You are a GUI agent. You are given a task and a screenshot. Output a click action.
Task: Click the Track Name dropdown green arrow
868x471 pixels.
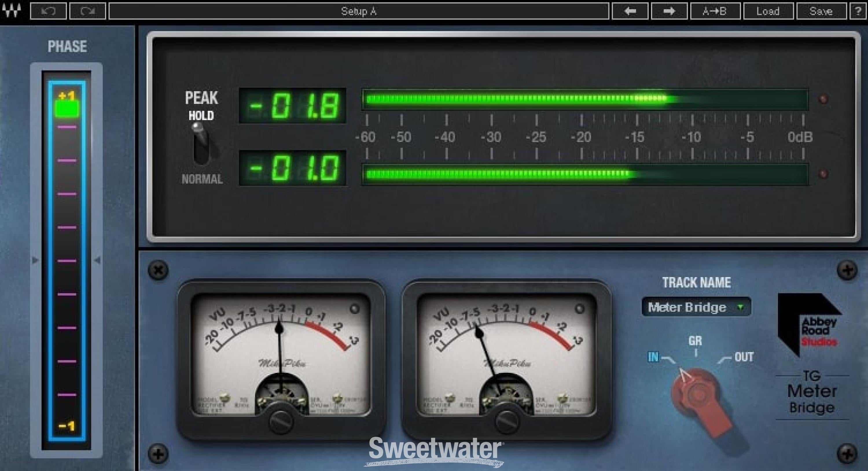point(740,307)
